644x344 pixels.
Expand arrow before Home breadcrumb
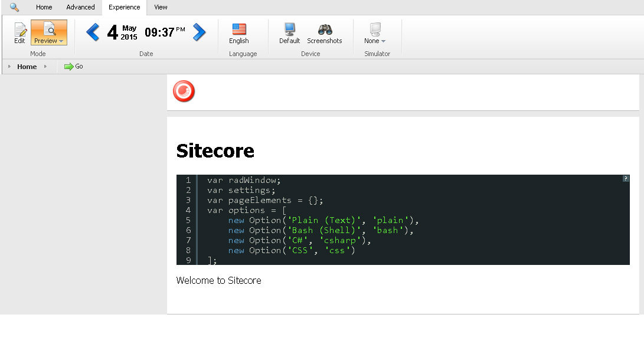(x=9, y=66)
